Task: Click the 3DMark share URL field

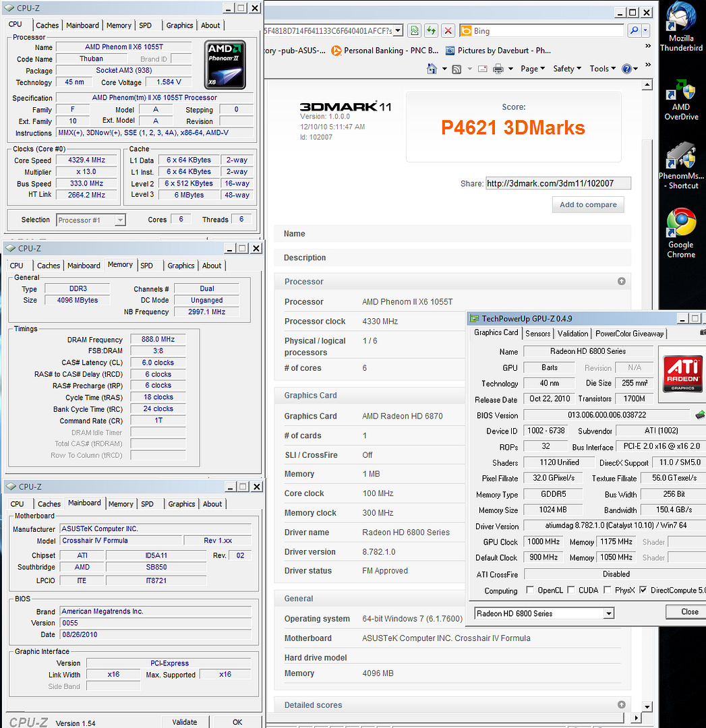Action: (558, 183)
